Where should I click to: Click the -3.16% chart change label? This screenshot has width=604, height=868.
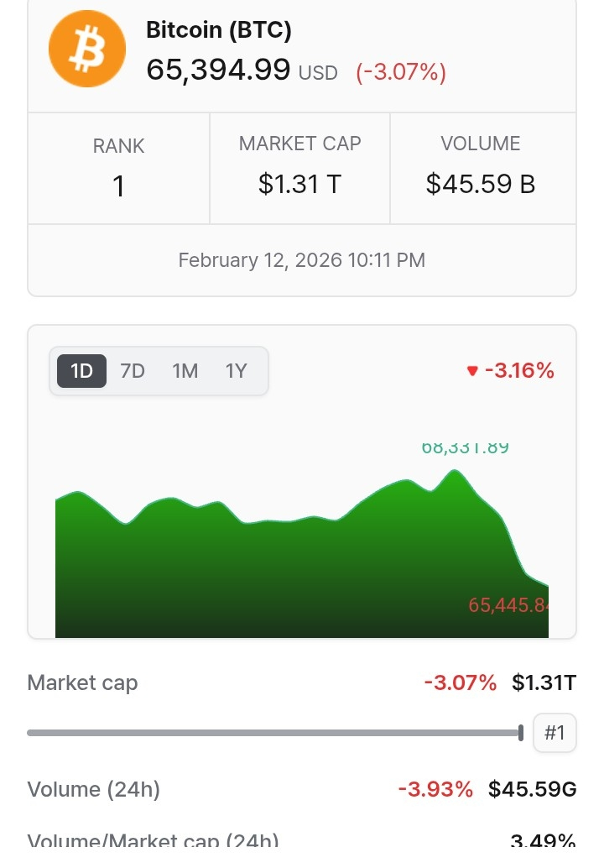tap(519, 370)
